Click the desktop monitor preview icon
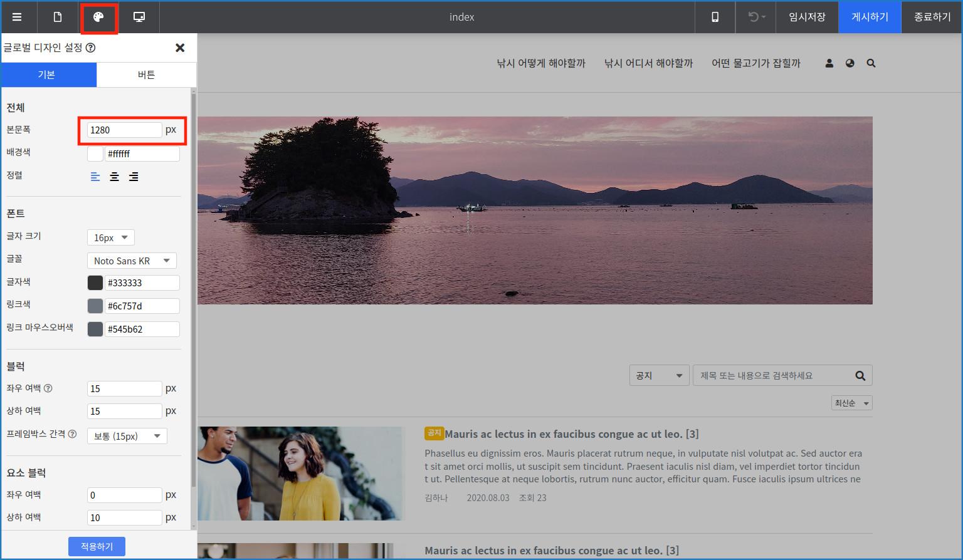Viewport: 963px width, 560px height. (x=139, y=17)
